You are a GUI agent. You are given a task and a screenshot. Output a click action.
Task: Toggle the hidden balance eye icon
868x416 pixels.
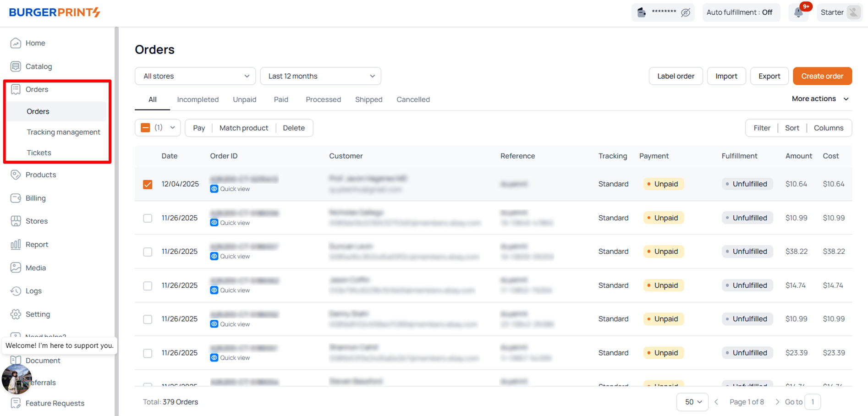[x=685, y=12]
